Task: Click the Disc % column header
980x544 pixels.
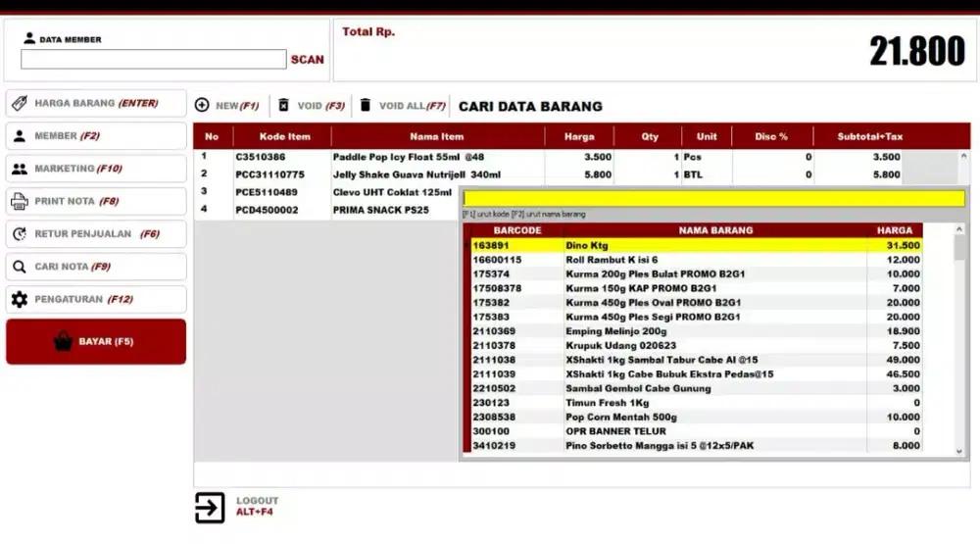Action: (770, 136)
